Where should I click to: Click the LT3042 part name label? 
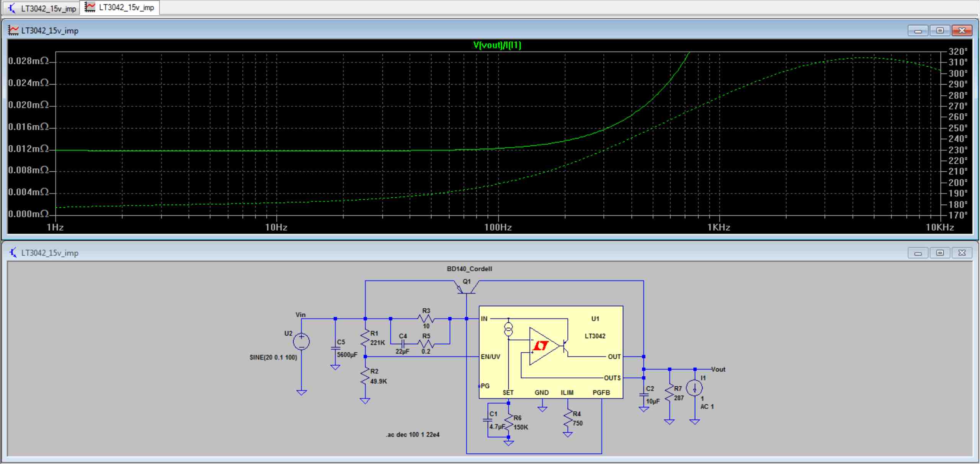595,336
